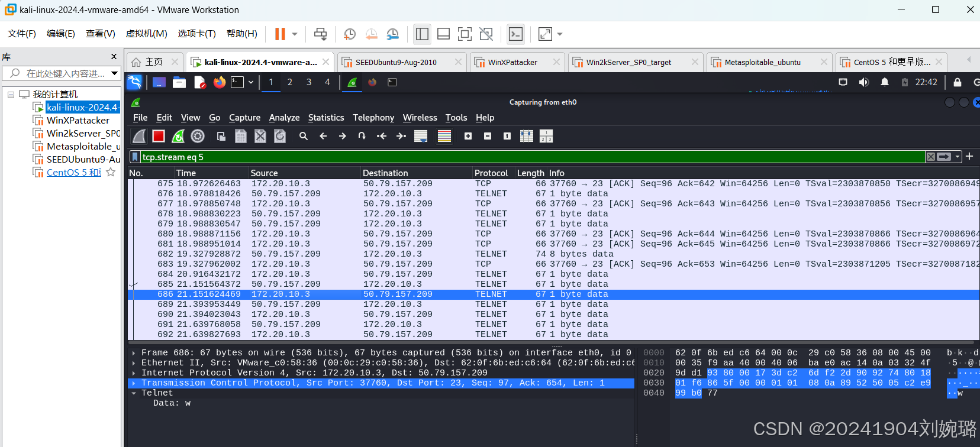Open Wireshark Statistics menu
The height and width of the screenshot is (447, 980).
coord(326,118)
